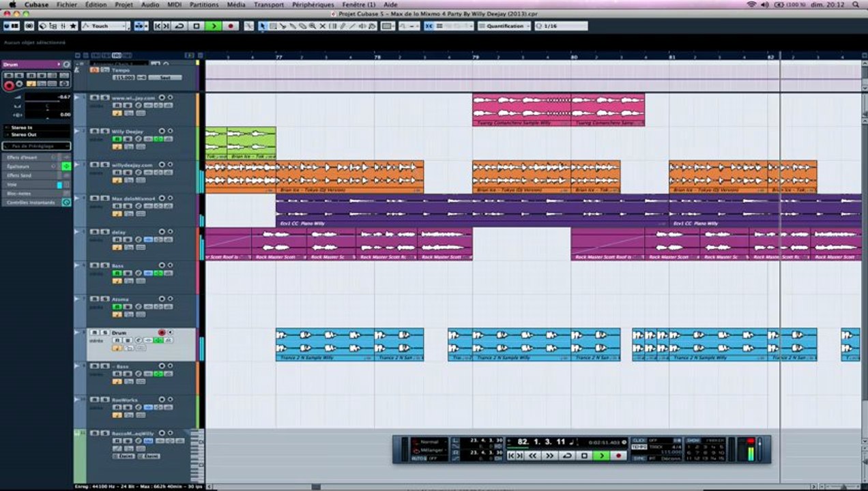Solo the delay track
The image size is (868, 491).
pos(105,232)
